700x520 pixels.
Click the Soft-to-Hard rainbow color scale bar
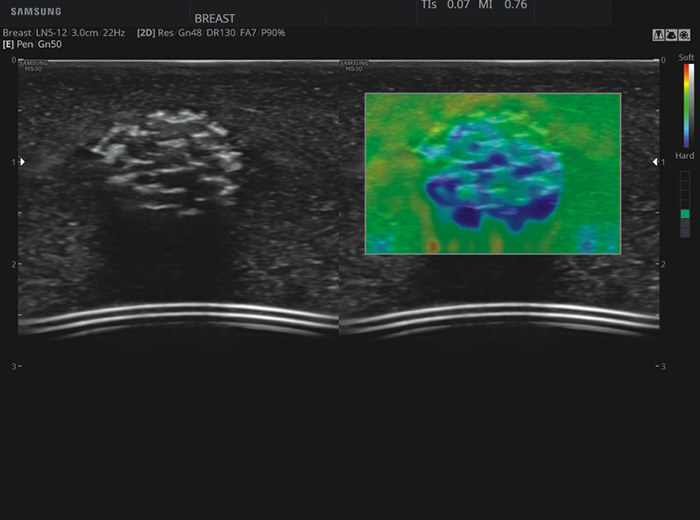pyautogui.click(x=686, y=105)
